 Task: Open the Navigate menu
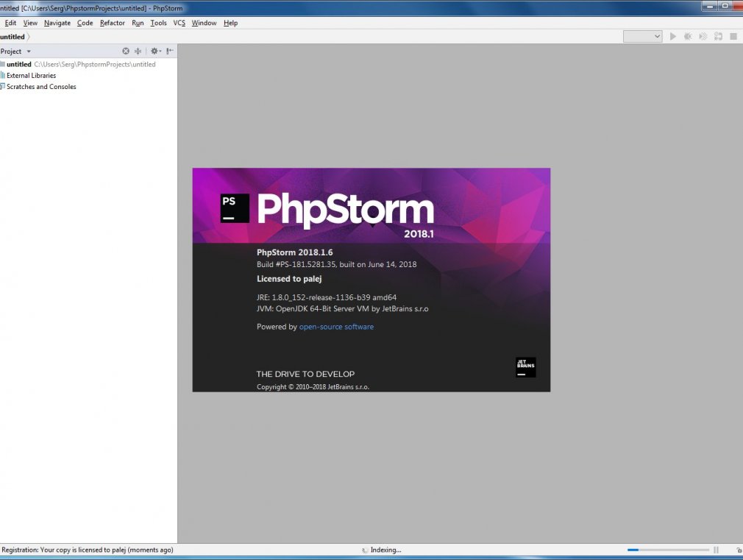(57, 23)
